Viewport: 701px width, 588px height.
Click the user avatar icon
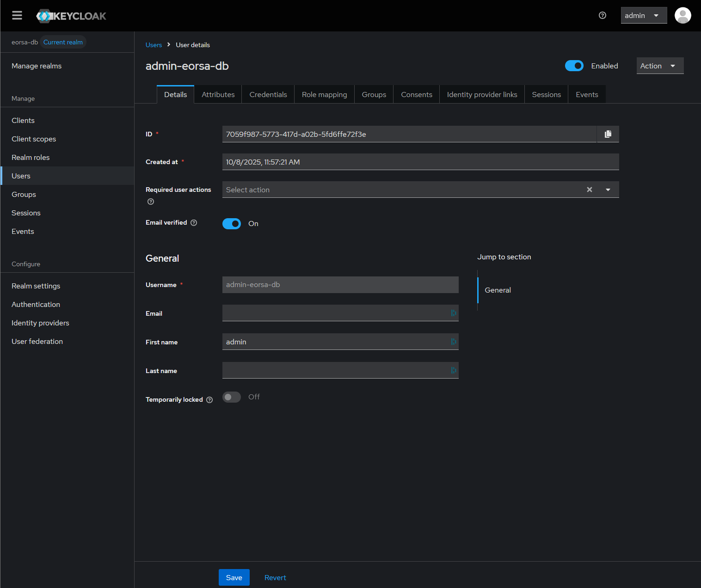coord(683,15)
